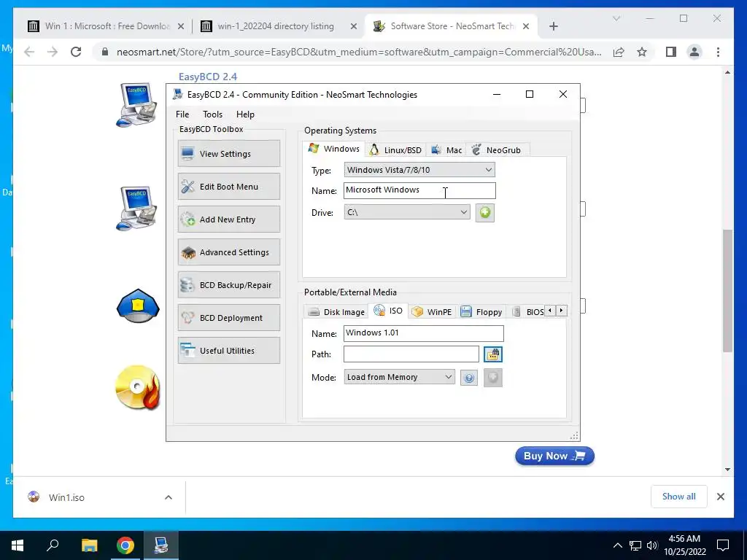
Task: Open Advanced Settings in EasyBCD
Action: click(228, 252)
